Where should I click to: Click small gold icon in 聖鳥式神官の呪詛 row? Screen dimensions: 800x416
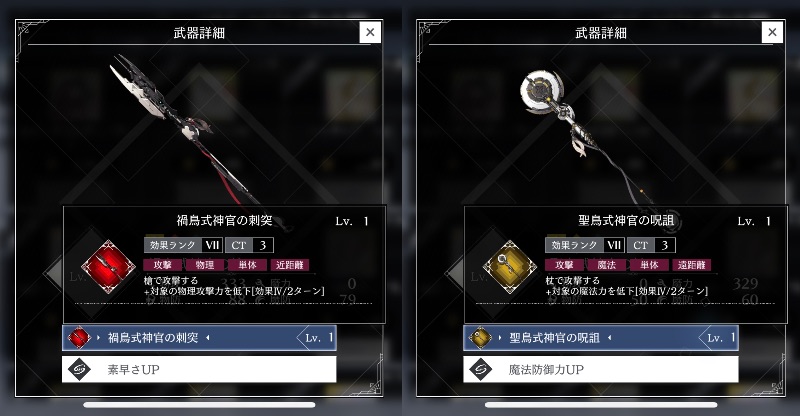point(480,337)
